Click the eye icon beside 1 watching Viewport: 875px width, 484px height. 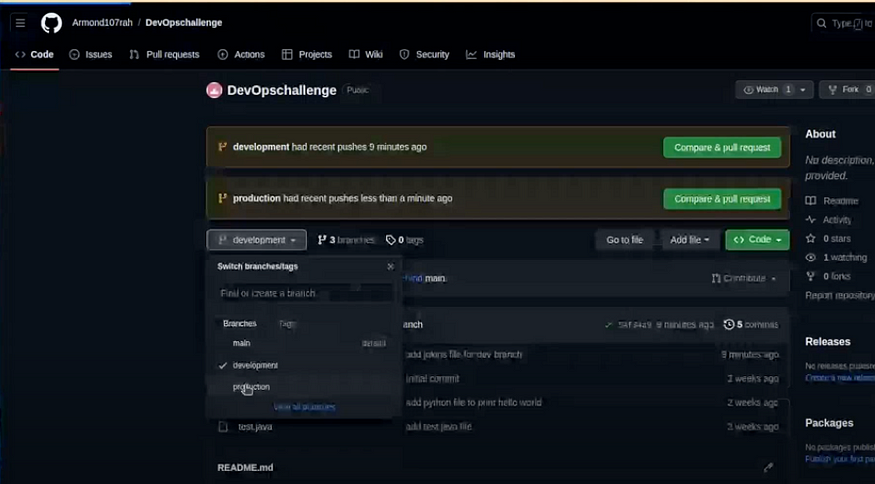coord(811,257)
